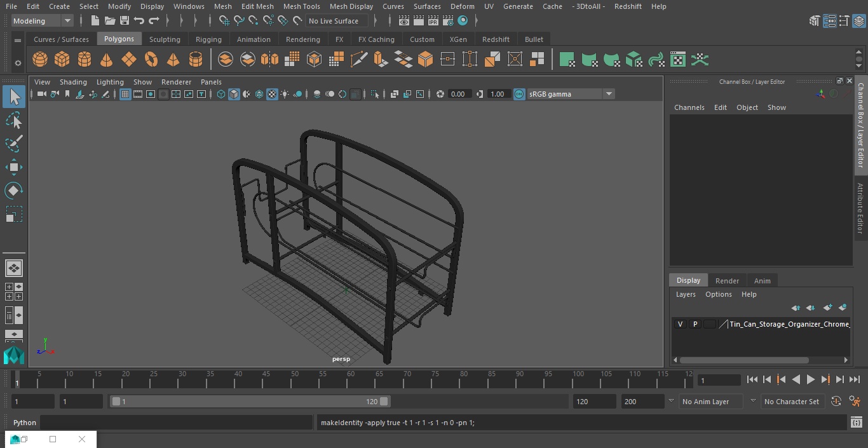
Task: Open the Python/MEL language switcher
Action: pos(25,423)
